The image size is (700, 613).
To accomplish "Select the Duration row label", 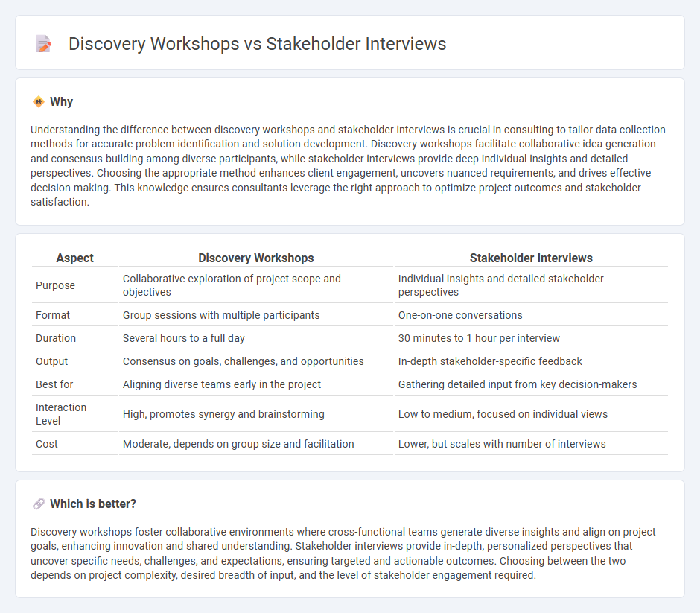I will (56, 338).
